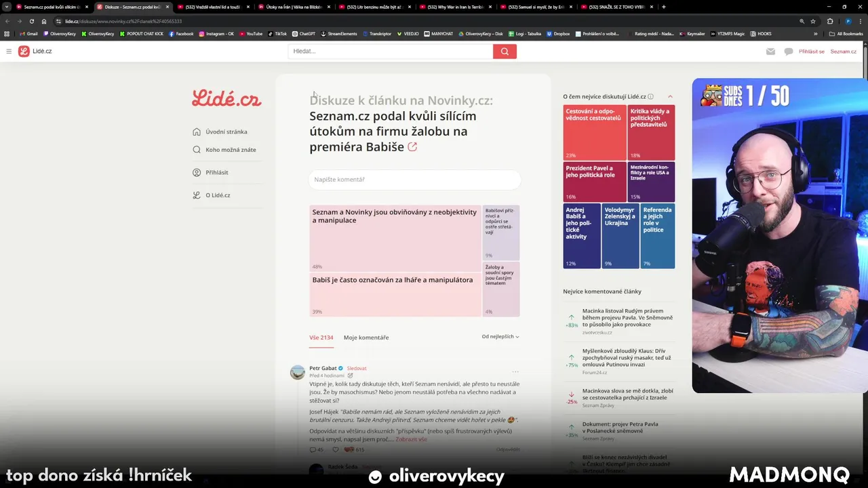Select 'Referenda a jejich role v politice' tile
This screenshot has height=488, width=868.
658,236
